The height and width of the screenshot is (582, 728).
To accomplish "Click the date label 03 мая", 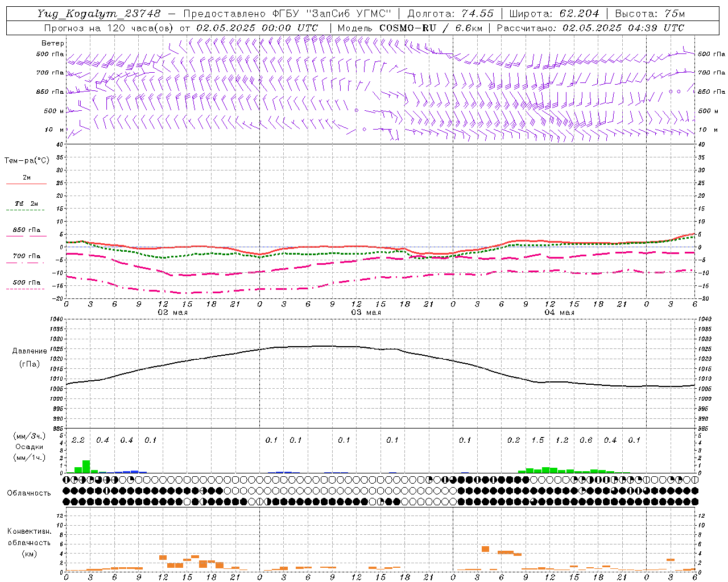I will 366,313.
